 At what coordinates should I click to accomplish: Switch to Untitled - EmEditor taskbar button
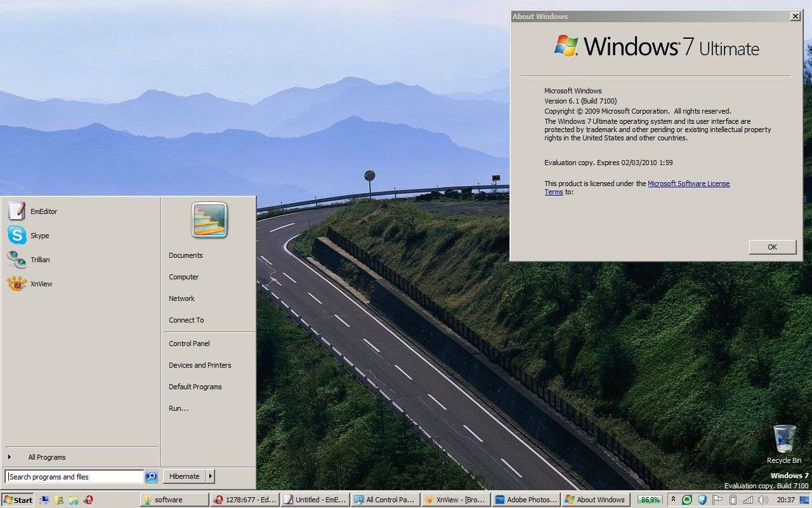pyautogui.click(x=315, y=500)
